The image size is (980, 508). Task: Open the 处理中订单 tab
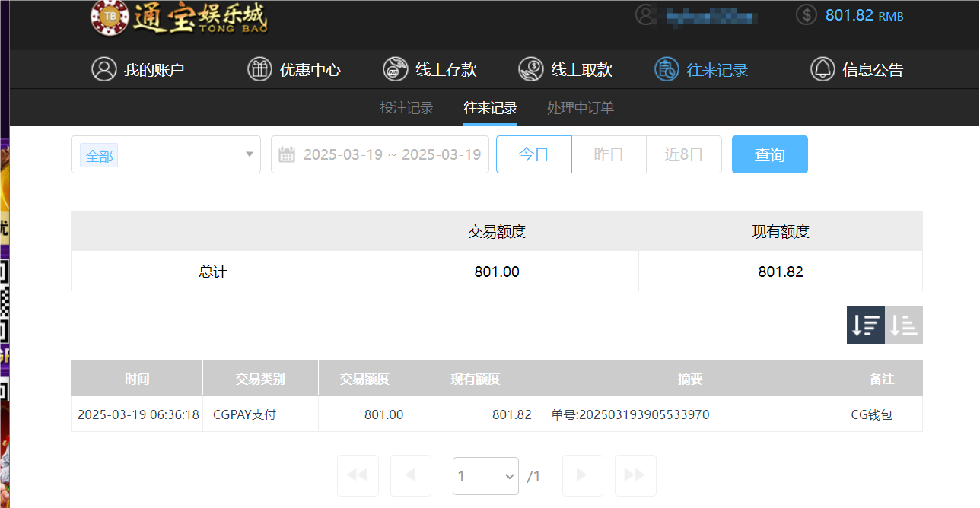point(580,107)
